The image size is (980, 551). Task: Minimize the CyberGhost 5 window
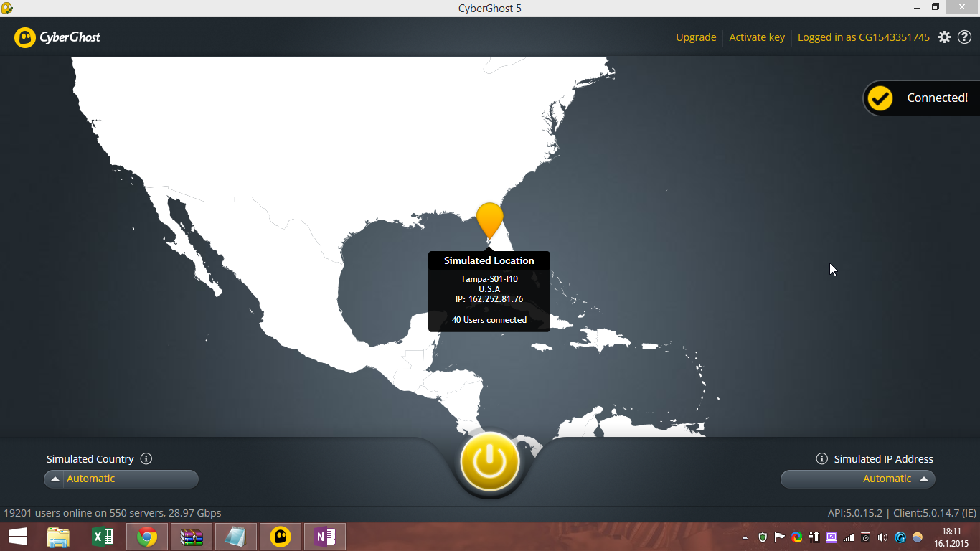(x=915, y=7)
